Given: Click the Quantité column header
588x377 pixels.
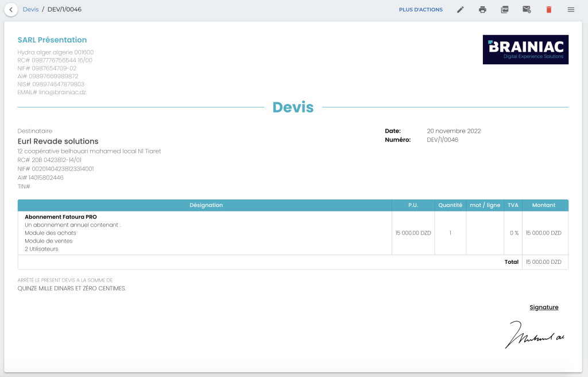Looking at the screenshot, I should point(450,205).
